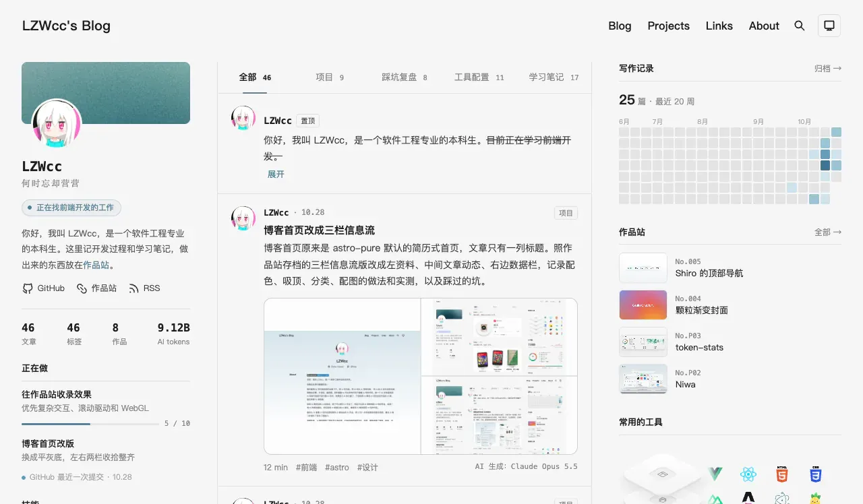
Task: Click the LZWcc profile avatar in the sidebar
Action: coord(57,124)
